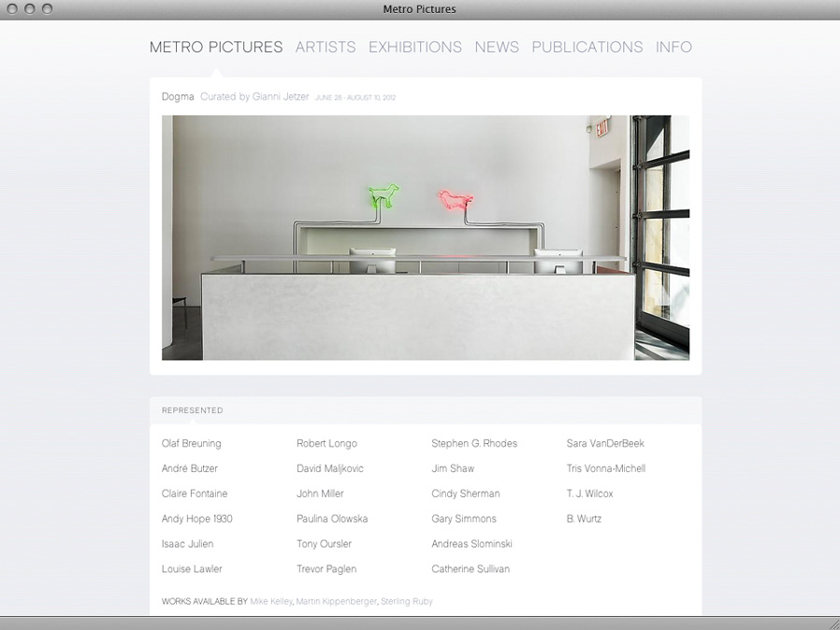The width and height of the screenshot is (840, 630).
Task: Click the window resize grip corner
Action: 834,623
